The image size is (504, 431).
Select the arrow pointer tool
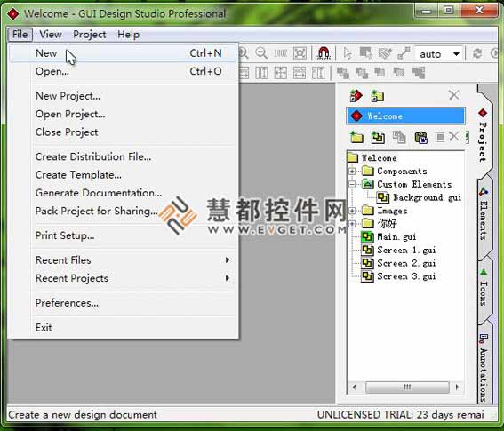tap(348, 53)
